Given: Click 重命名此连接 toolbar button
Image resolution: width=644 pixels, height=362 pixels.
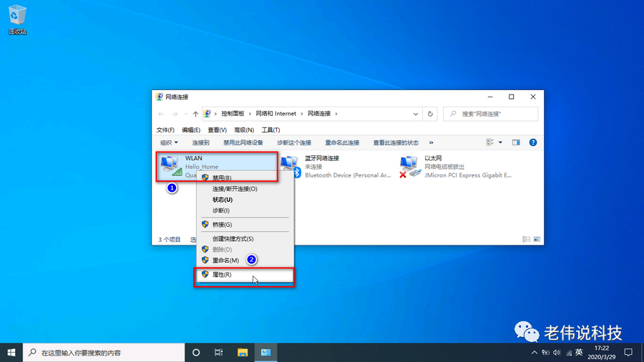Looking at the screenshot, I should click(342, 142).
